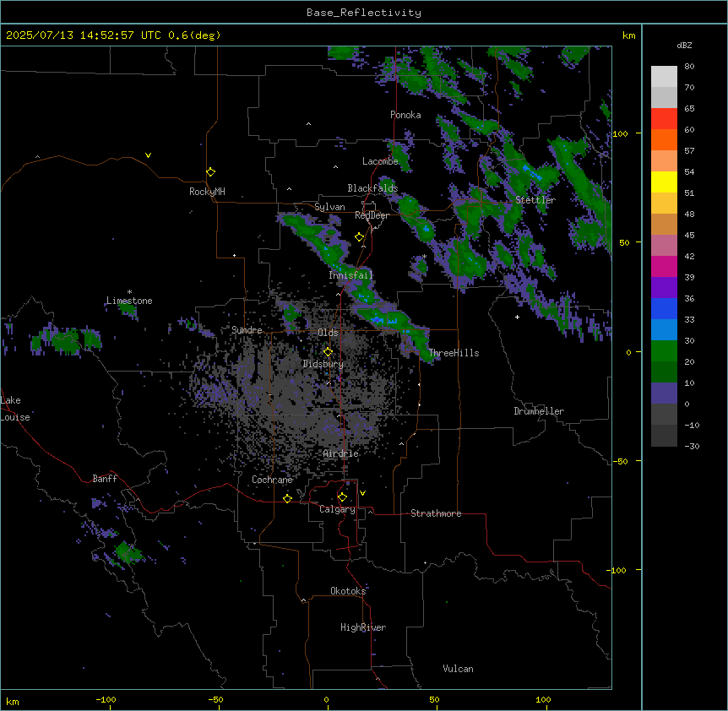This screenshot has height=711, width=728.
Task: Click the HighRiver label
Action: (363, 627)
